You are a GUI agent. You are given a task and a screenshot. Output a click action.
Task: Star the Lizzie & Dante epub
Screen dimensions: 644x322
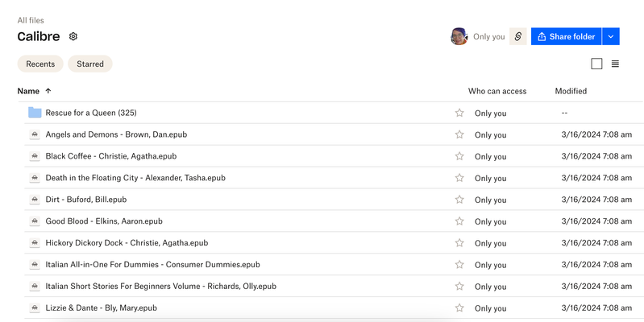click(459, 308)
